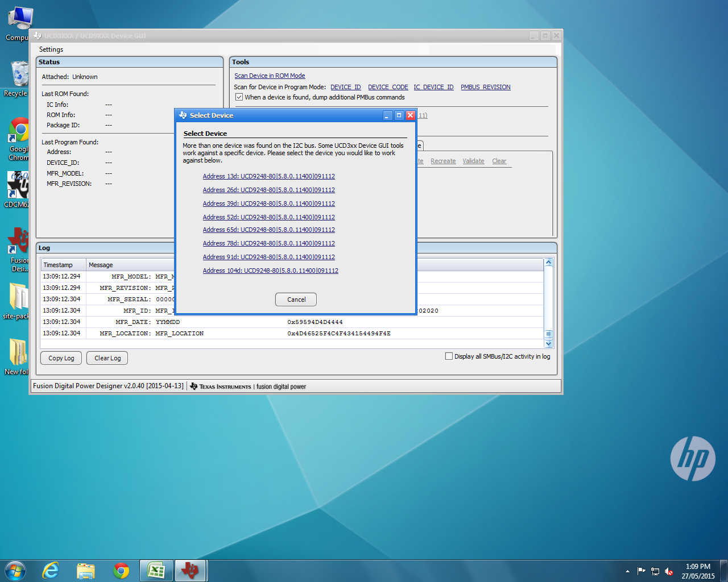Scan by DEVICE_ID link
The width and height of the screenshot is (728, 582).
[346, 87]
